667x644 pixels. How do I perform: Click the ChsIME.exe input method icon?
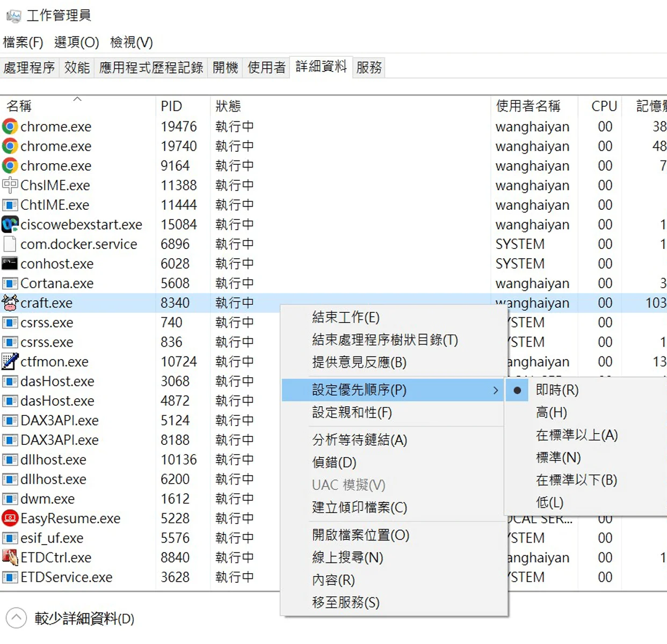tap(10, 185)
